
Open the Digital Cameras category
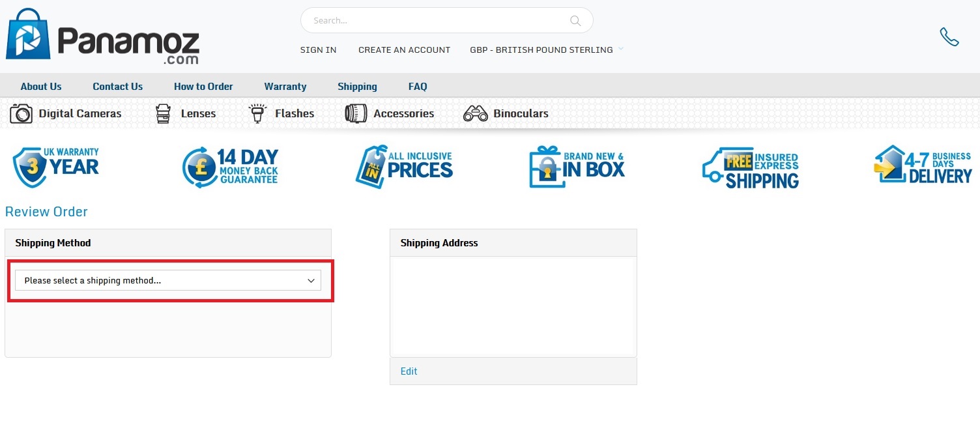pos(80,113)
